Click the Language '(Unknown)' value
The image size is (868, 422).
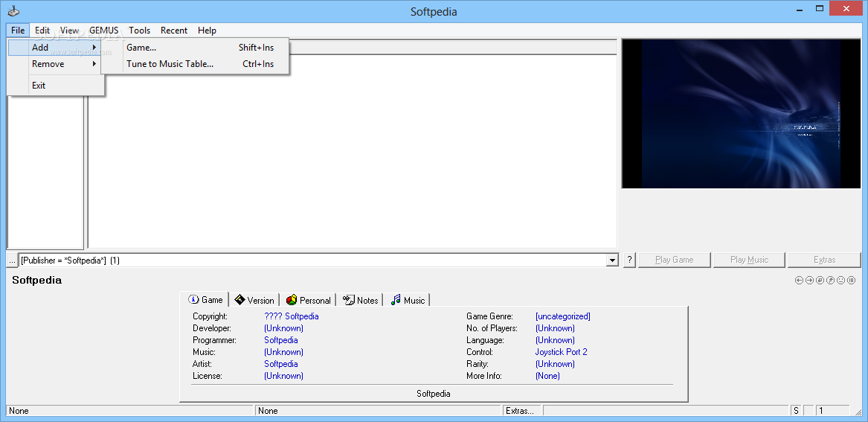555,340
